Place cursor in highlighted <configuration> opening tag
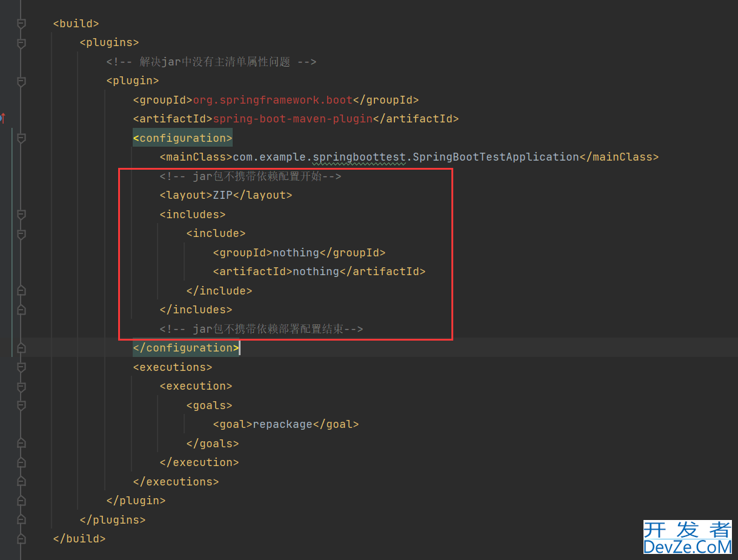The image size is (738, 560). point(183,138)
